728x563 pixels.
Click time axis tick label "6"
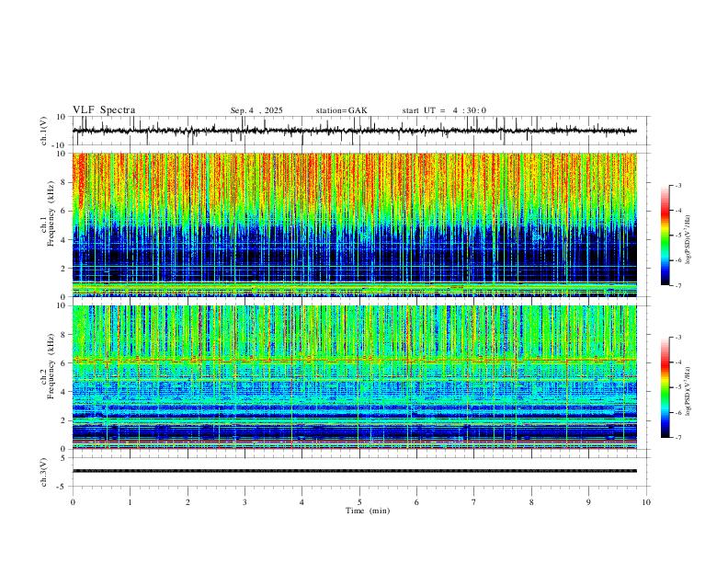[x=417, y=502]
